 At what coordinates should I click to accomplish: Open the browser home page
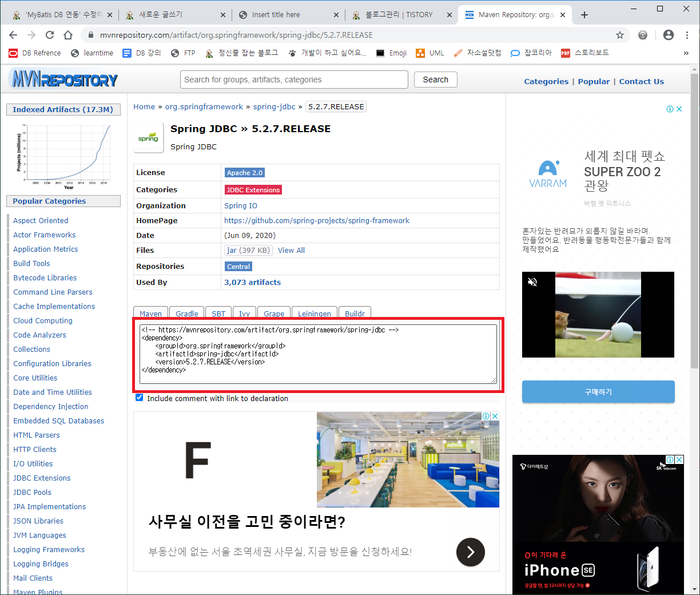click(67, 35)
